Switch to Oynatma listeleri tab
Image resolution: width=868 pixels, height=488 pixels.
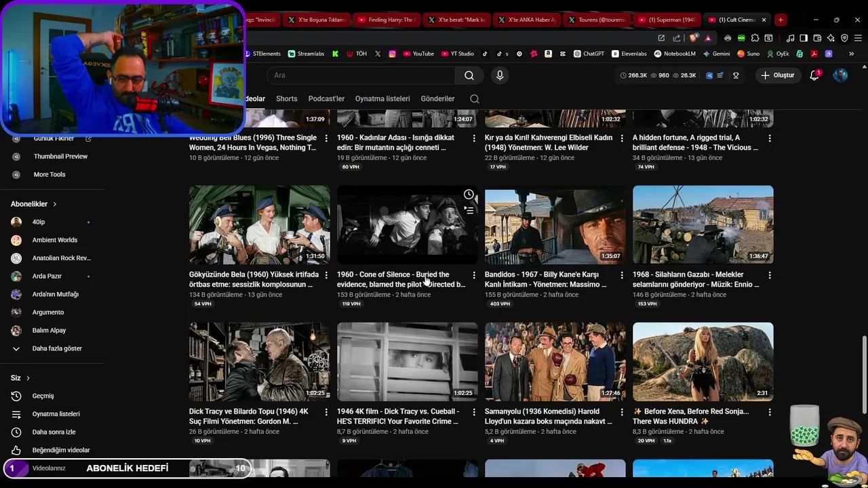point(382,99)
